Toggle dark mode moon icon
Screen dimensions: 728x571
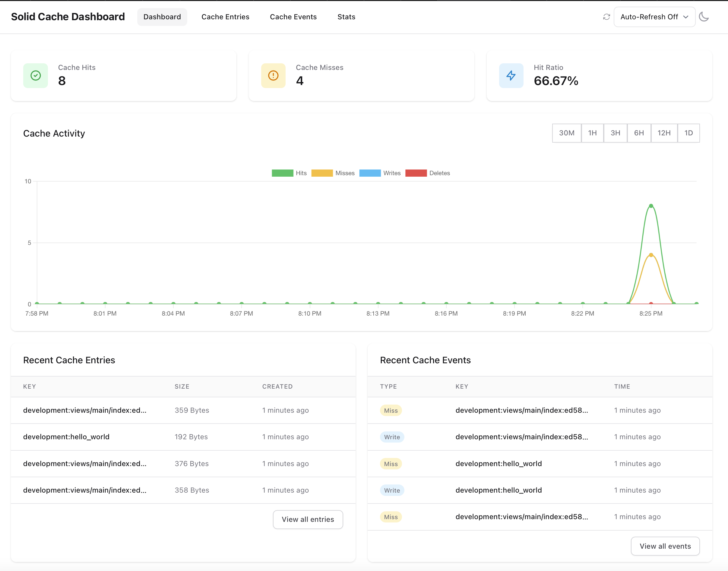point(704,17)
